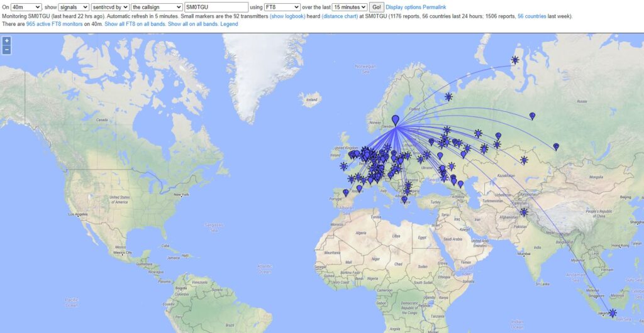Expand the sent/rcvd by dropdown
Image resolution: width=644 pixels, height=333 pixels.
click(110, 7)
